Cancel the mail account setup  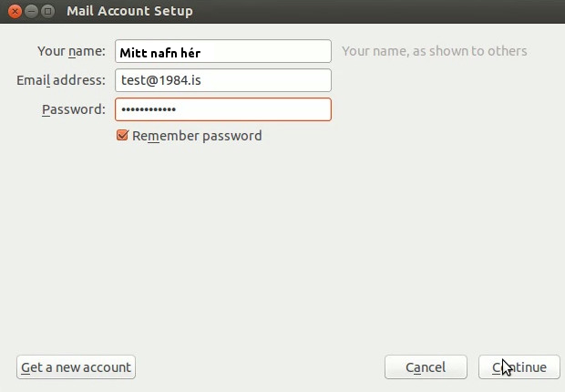(426, 367)
